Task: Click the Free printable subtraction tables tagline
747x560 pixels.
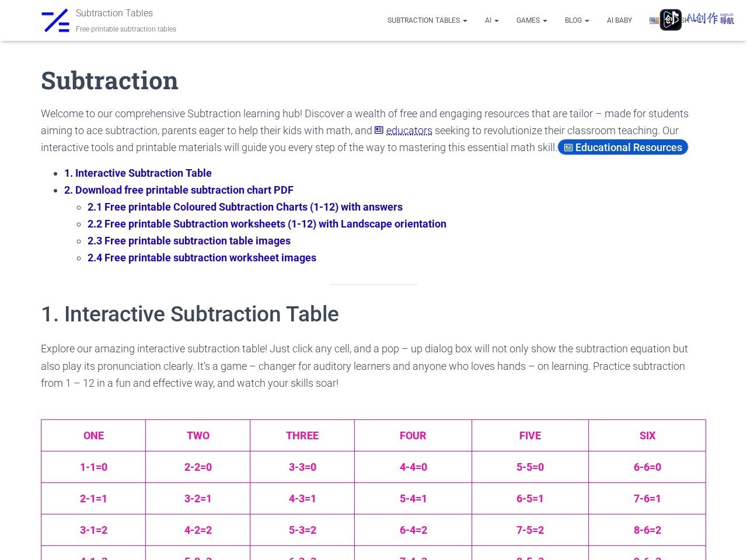Action: [126, 29]
